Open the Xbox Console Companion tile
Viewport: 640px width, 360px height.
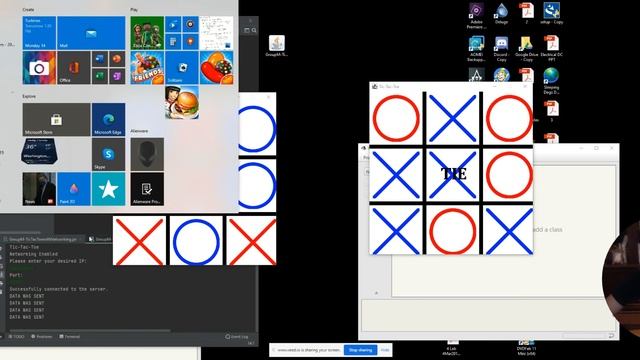point(147,33)
